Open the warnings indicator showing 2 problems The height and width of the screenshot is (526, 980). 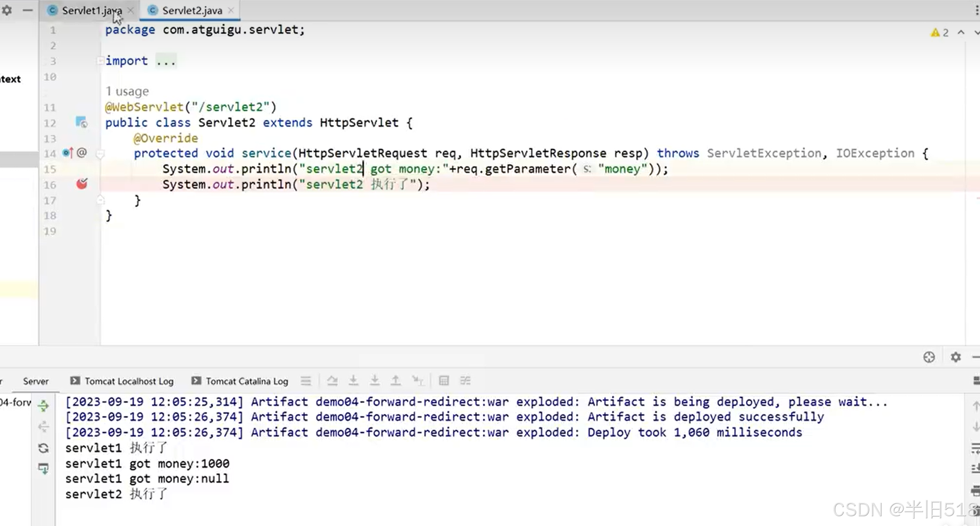(x=939, y=33)
